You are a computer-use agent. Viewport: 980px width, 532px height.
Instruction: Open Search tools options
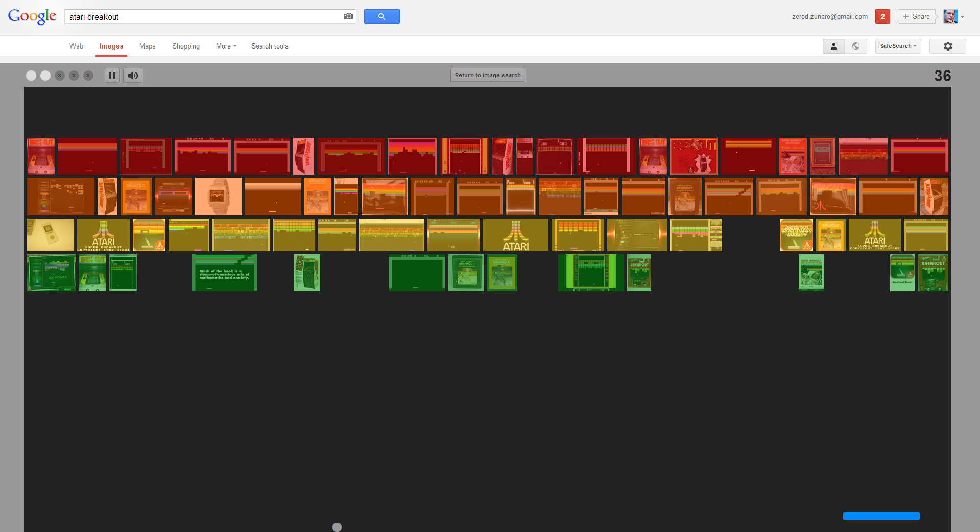[270, 46]
